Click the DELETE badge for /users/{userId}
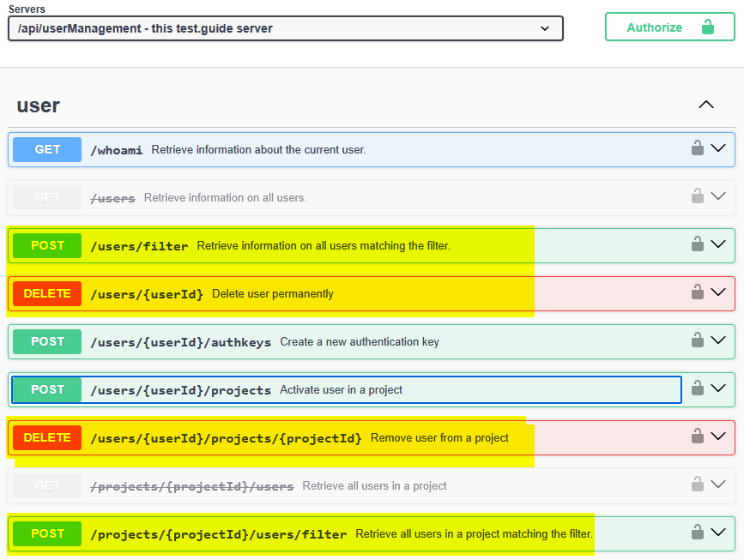 coord(47,293)
